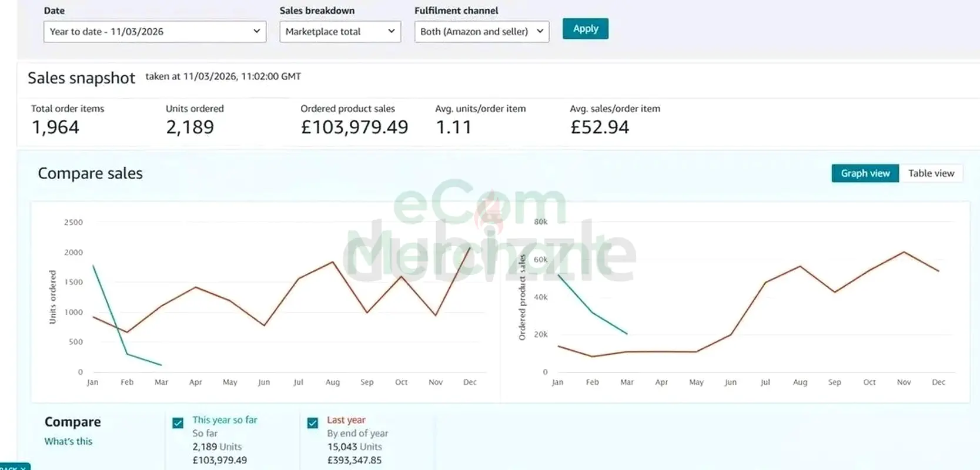Dismiss the Feedback tab using its X
The height and width of the screenshot is (470, 980).
[x=23, y=468]
